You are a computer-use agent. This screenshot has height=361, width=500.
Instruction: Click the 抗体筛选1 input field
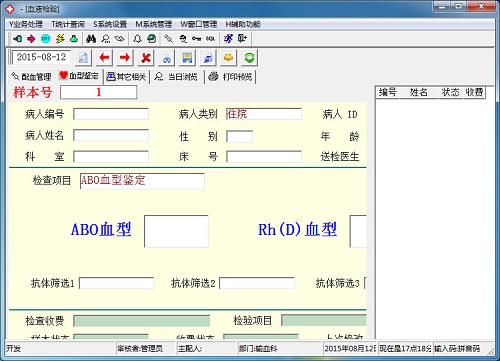pyautogui.click(x=117, y=283)
